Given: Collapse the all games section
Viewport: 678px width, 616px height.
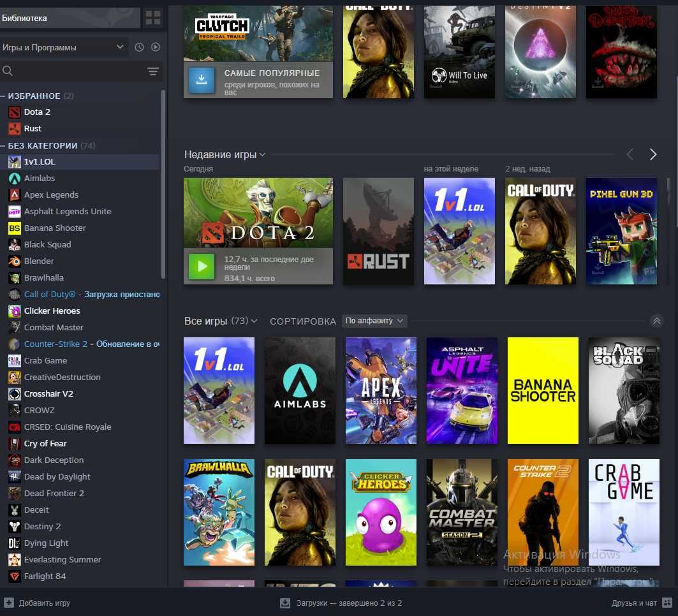Looking at the screenshot, I should pos(656,321).
